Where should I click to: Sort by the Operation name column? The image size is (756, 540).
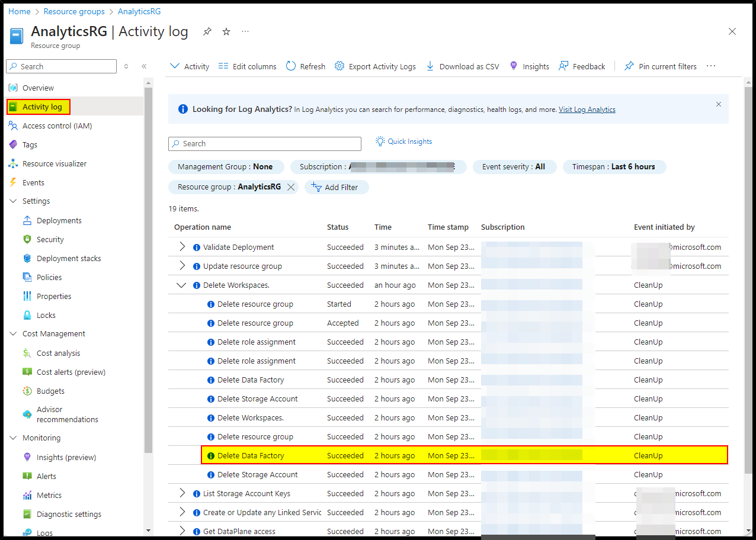[203, 227]
